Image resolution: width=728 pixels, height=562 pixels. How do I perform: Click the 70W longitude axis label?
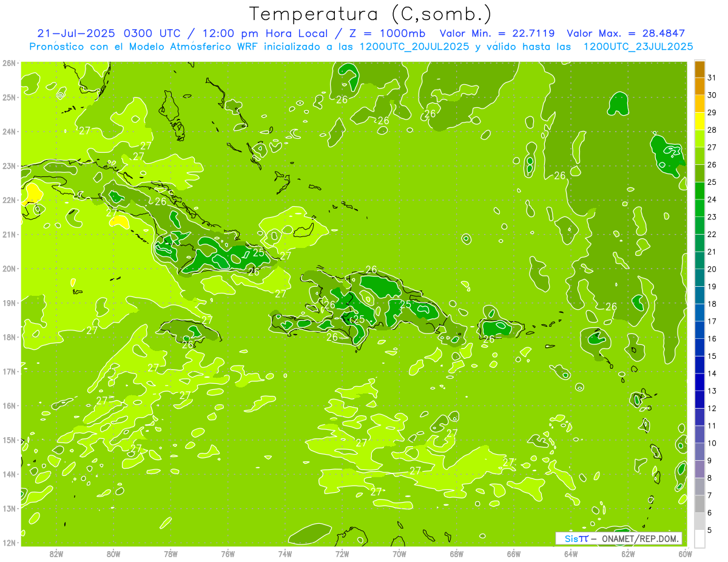pyautogui.click(x=399, y=554)
